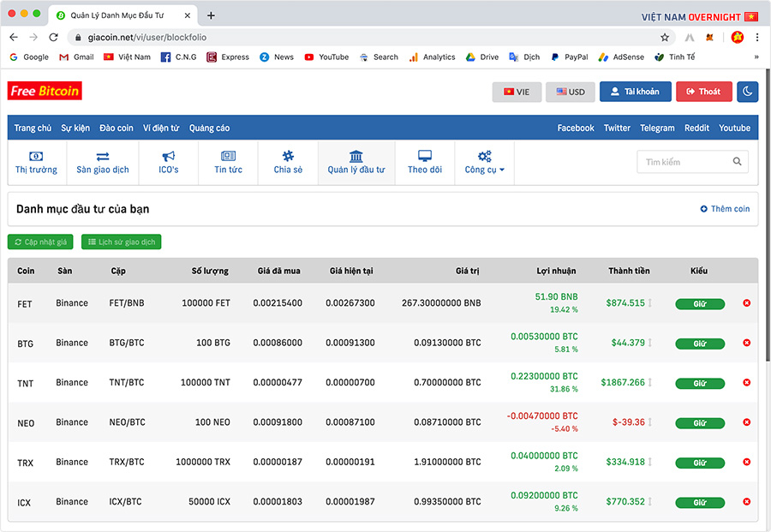Viewport: 771px width, 532px height.
Task: Open options next to FET $874.515 total
Action: tap(650, 303)
